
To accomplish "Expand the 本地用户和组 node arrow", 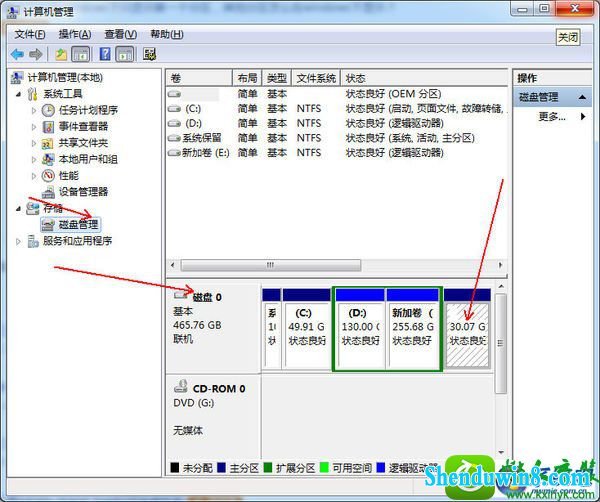I will tap(34, 160).
